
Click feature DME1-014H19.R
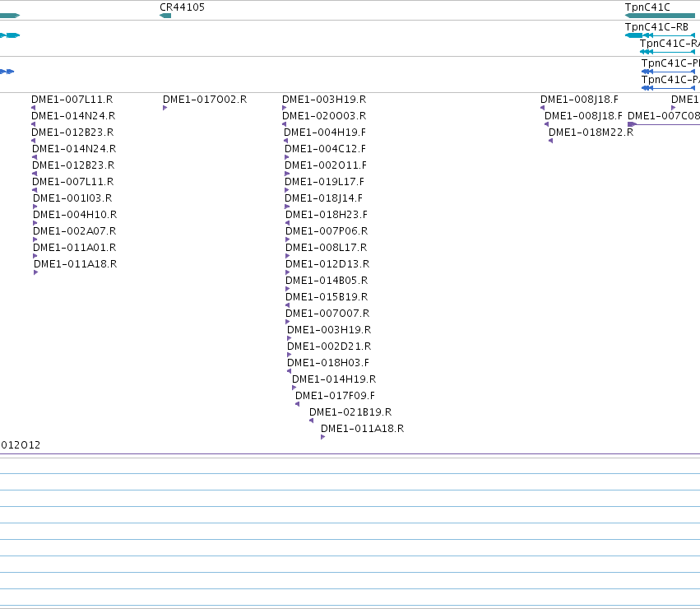pos(334,379)
